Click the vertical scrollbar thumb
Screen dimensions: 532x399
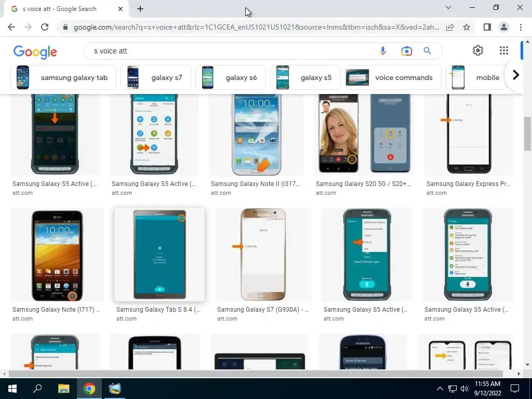click(527, 134)
